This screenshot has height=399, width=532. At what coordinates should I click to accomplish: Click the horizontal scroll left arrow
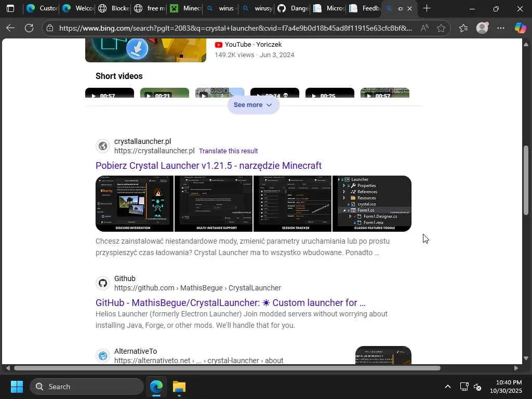[7, 368]
